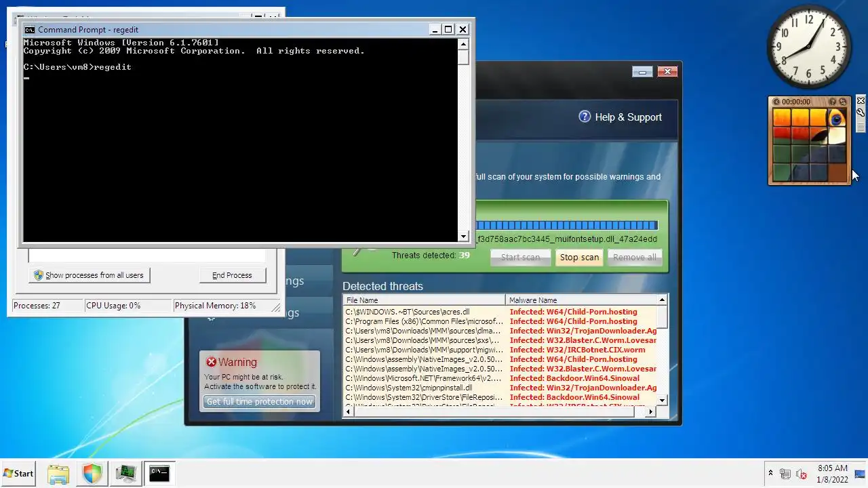Open the security shield taskbar icon
This screenshot has width=868, height=488.
(x=92, y=474)
